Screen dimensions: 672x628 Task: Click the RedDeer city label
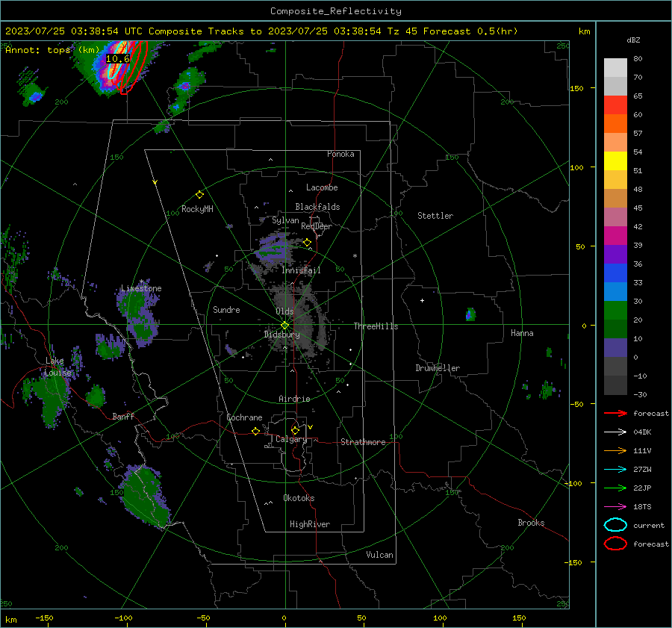click(x=317, y=226)
